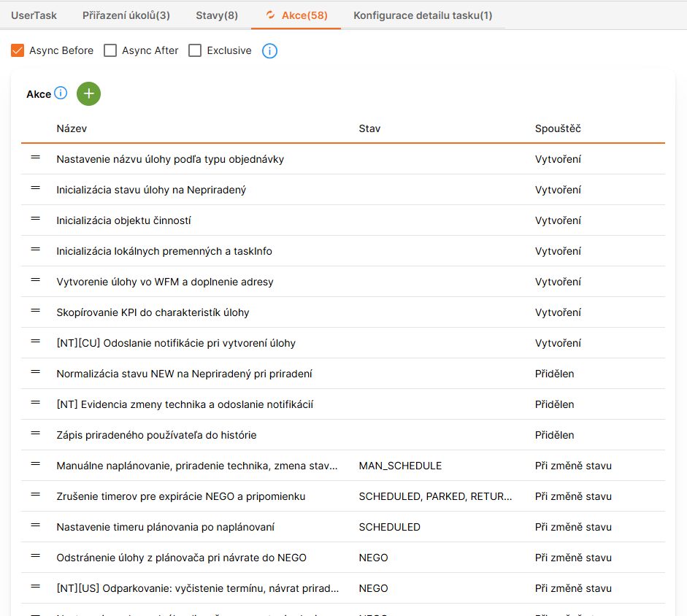Image resolution: width=687 pixels, height=616 pixels.
Task: Click the Název column header
Action: click(x=72, y=128)
